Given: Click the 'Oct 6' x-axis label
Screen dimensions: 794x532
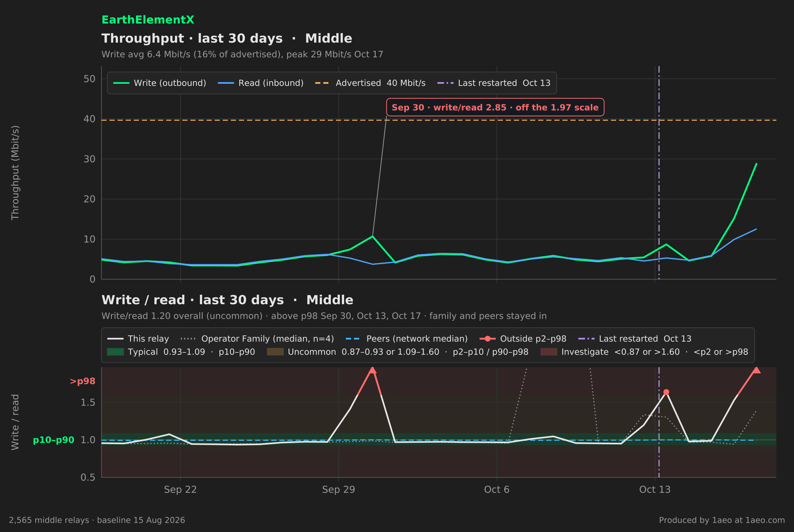Looking at the screenshot, I should point(497,490).
